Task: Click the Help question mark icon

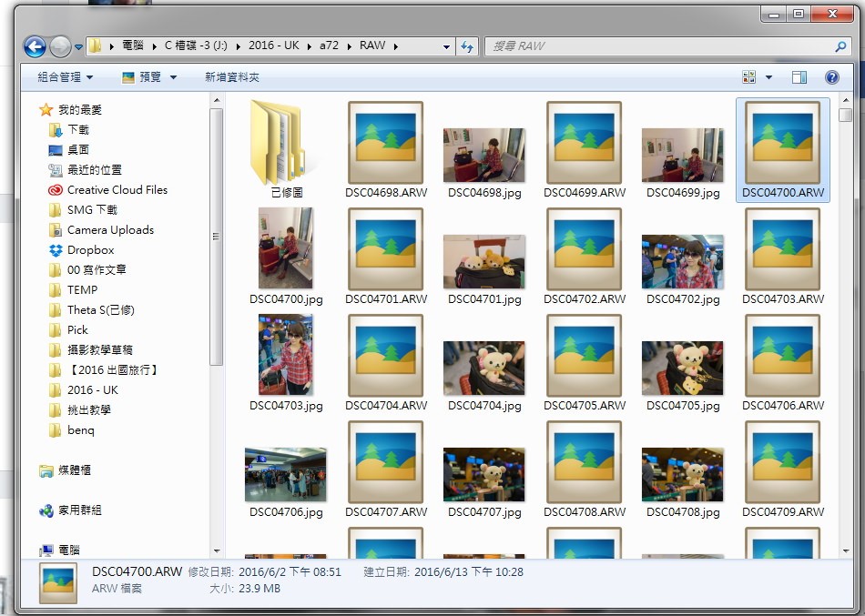Action: [x=831, y=78]
